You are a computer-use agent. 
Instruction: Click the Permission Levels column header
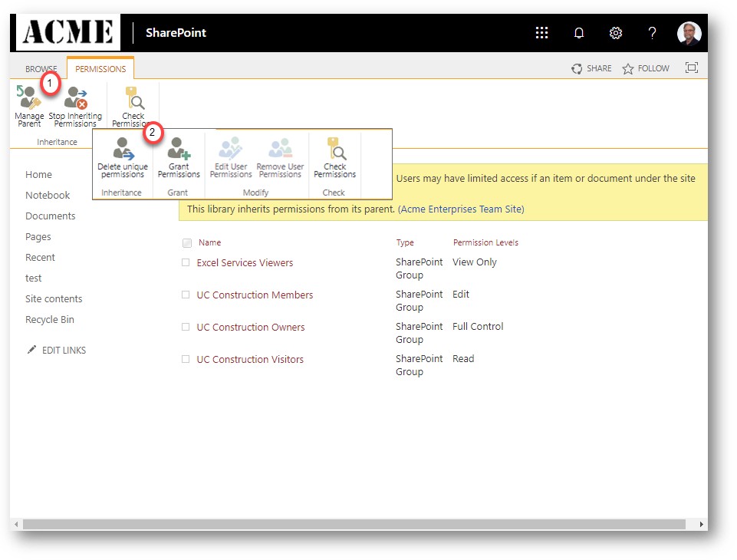coord(485,242)
